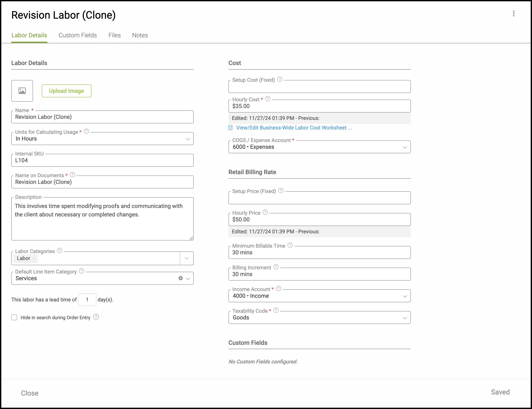
Task: Click the image placeholder thumbnail
Action: pos(22,91)
